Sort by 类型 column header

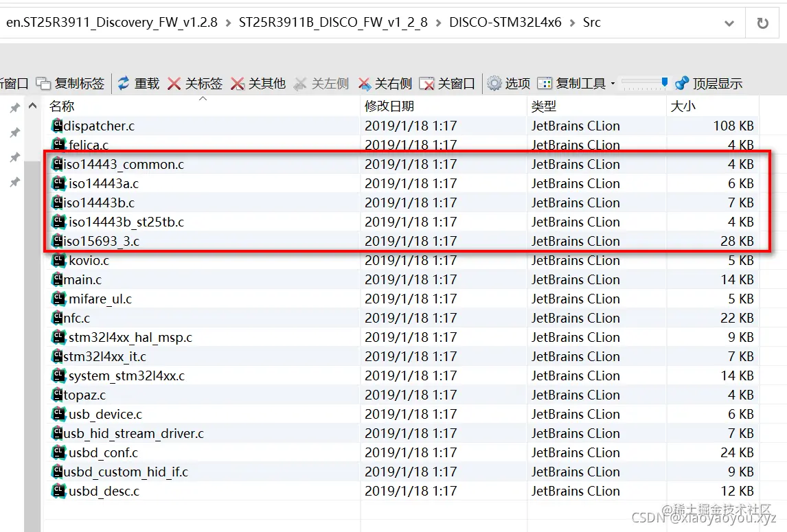click(x=597, y=106)
